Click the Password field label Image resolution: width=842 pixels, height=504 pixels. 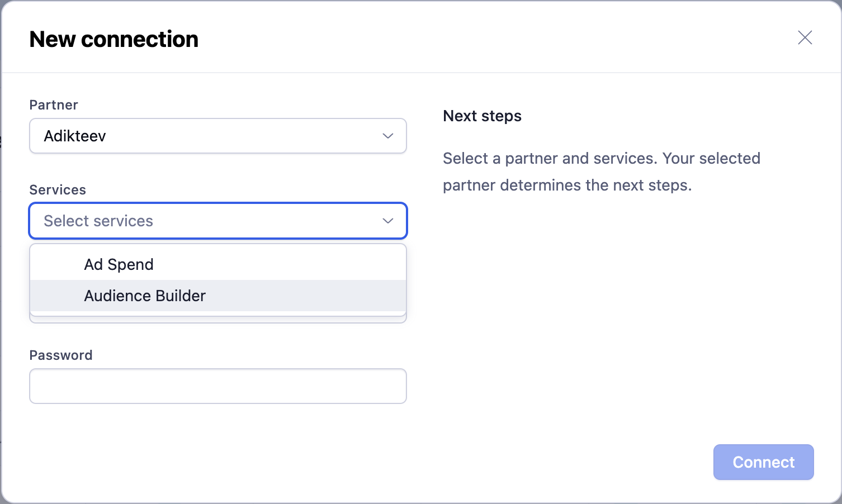(x=61, y=355)
